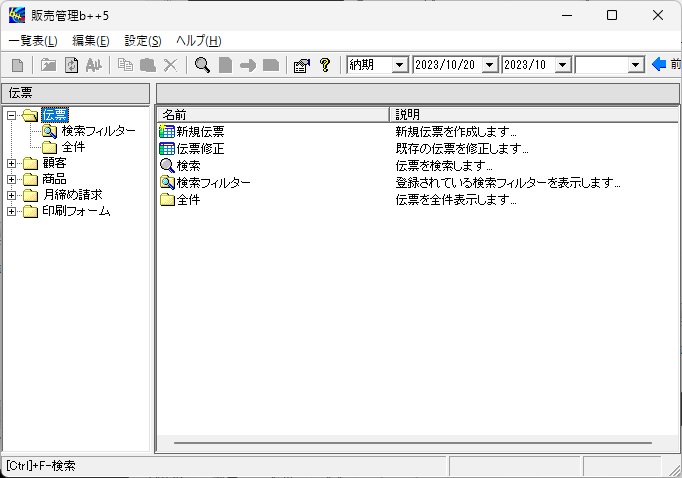
Task: Click the 説明 column header
Action: pos(534,114)
